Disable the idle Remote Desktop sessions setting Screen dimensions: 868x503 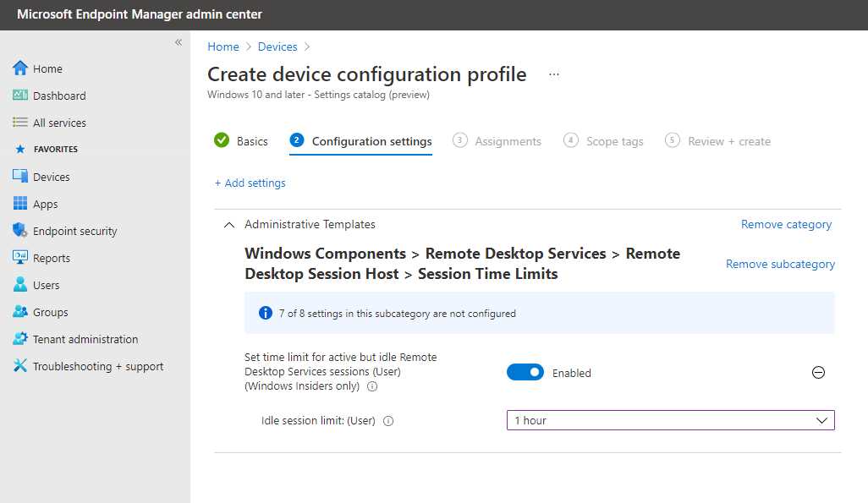click(x=525, y=372)
